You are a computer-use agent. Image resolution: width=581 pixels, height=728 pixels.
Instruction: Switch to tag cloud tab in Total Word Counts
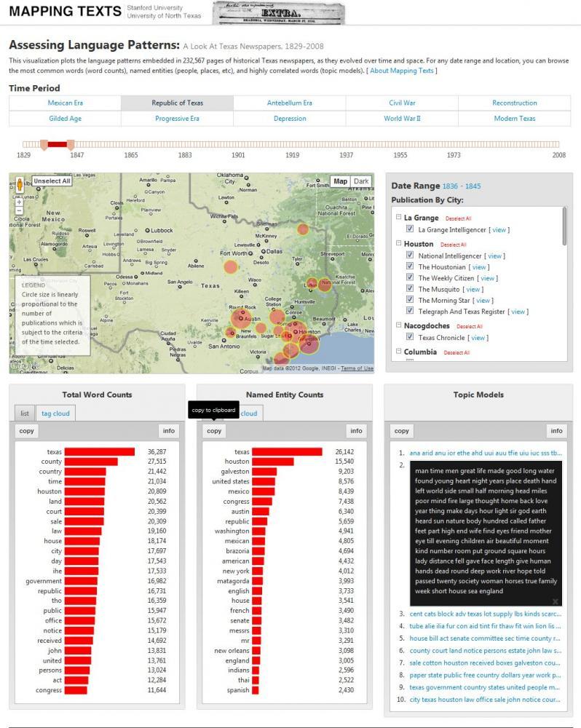(55, 414)
